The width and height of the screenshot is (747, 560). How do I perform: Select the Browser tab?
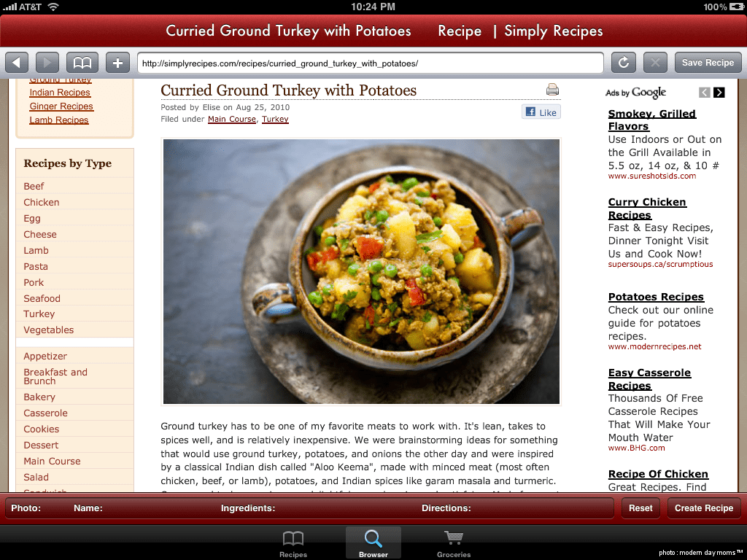coord(373,543)
